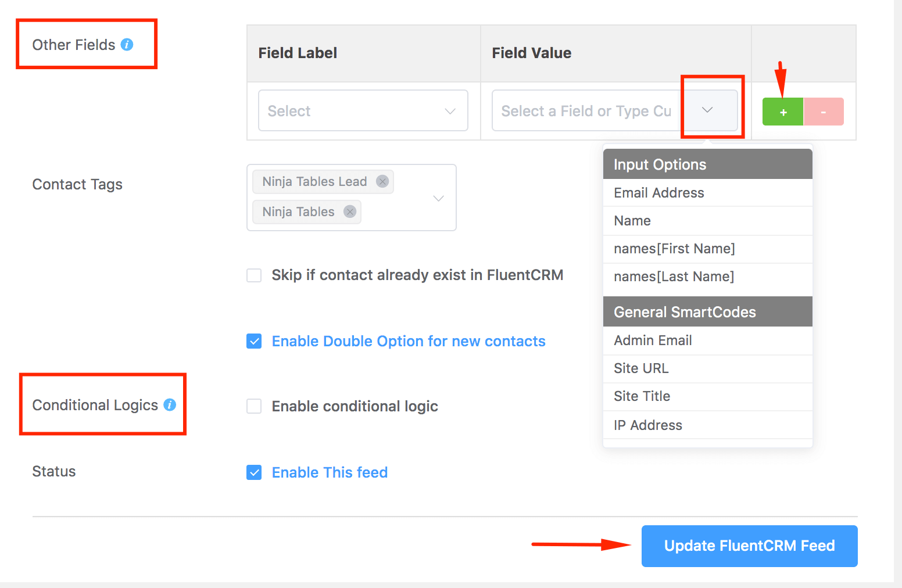This screenshot has width=902, height=588.
Task: Add a new field row with the green plus
Action: (782, 112)
